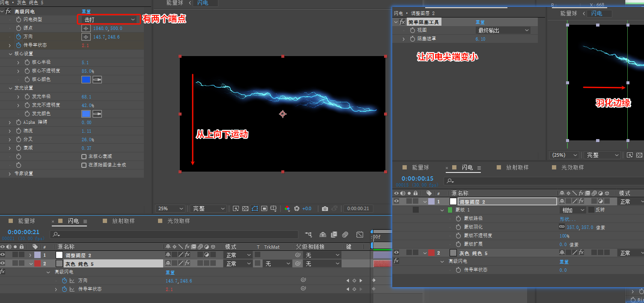Toggle stopwatch for 湍流
The height and width of the screenshot is (303, 644).
click(x=18, y=131)
